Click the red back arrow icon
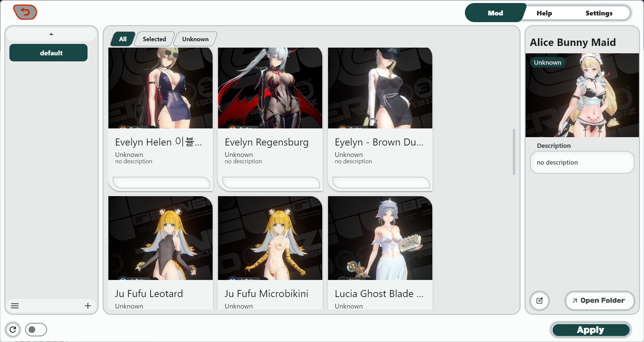Viewport: 644px width, 342px height. tap(25, 12)
